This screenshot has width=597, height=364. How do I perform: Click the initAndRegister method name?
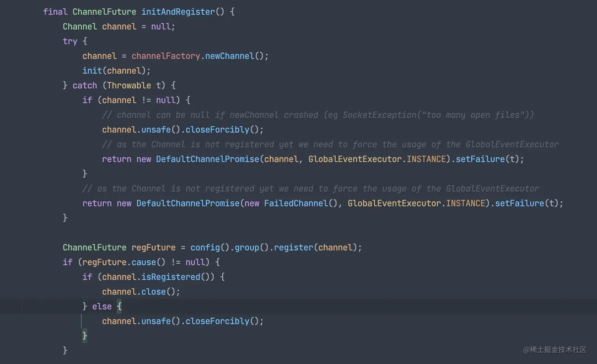[x=178, y=12]
